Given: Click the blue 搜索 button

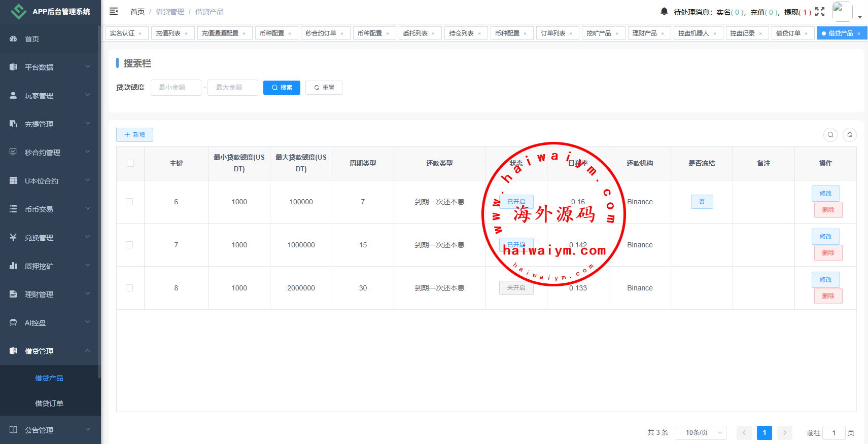Looking at the screenshot, I should click(x=282, y=88).
